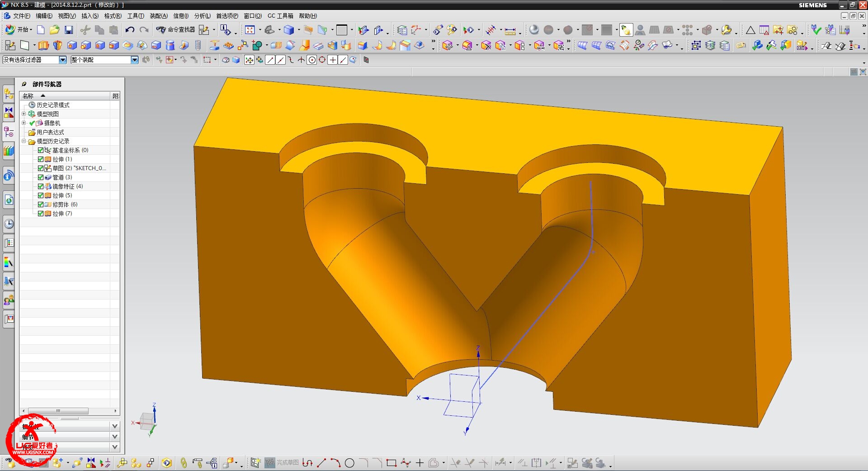The height and width of the screenshot is (471, 868).
Task: Click the New file icon
Action: click(41, 30)
